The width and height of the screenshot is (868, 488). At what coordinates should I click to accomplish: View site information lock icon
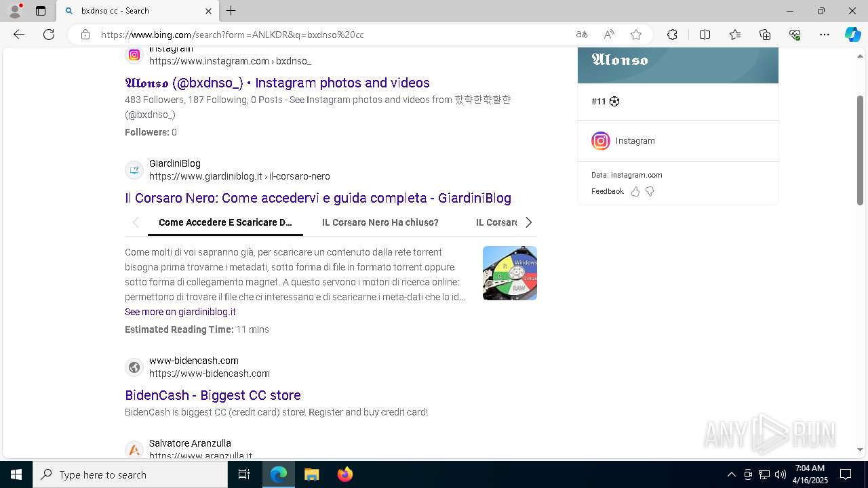coord(85,35)
